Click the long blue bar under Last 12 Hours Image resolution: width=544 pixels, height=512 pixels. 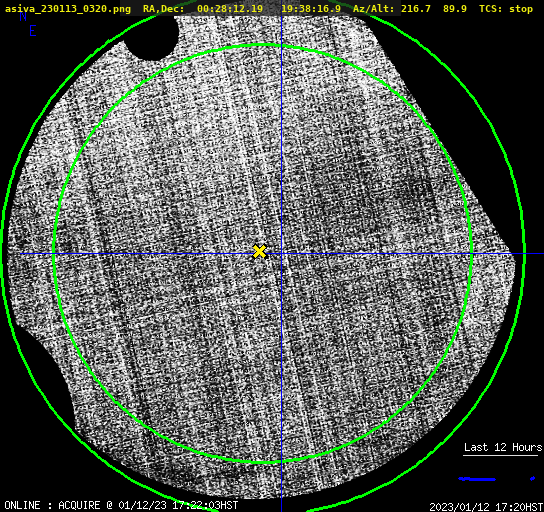[x=477, y=479]
